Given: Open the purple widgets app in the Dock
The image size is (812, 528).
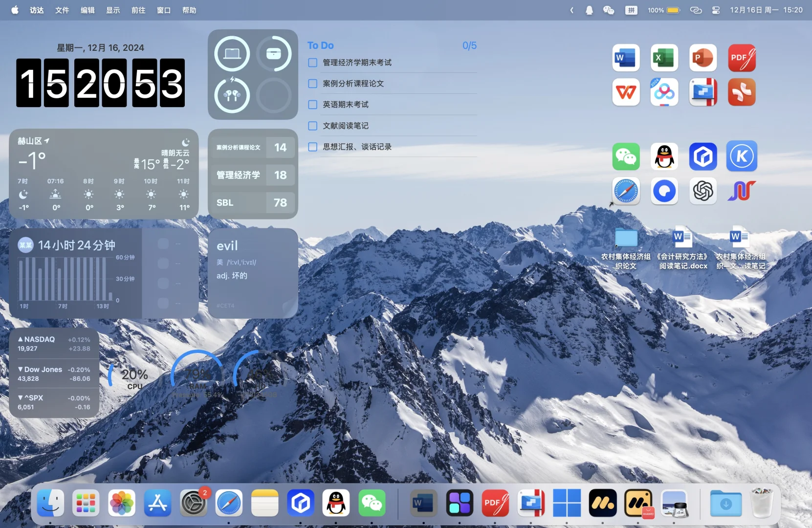Looking at the screenshot, I should tap(460, 503).
